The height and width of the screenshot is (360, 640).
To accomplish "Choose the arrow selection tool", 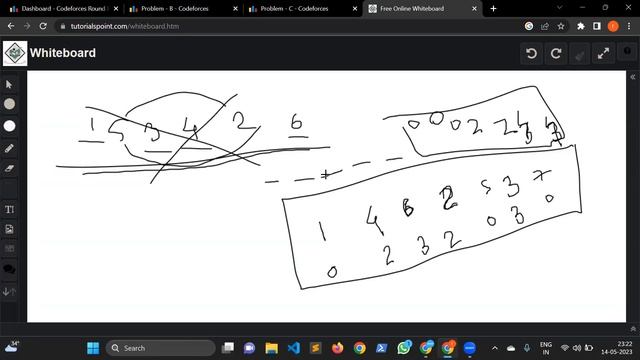I will [9, 84].
